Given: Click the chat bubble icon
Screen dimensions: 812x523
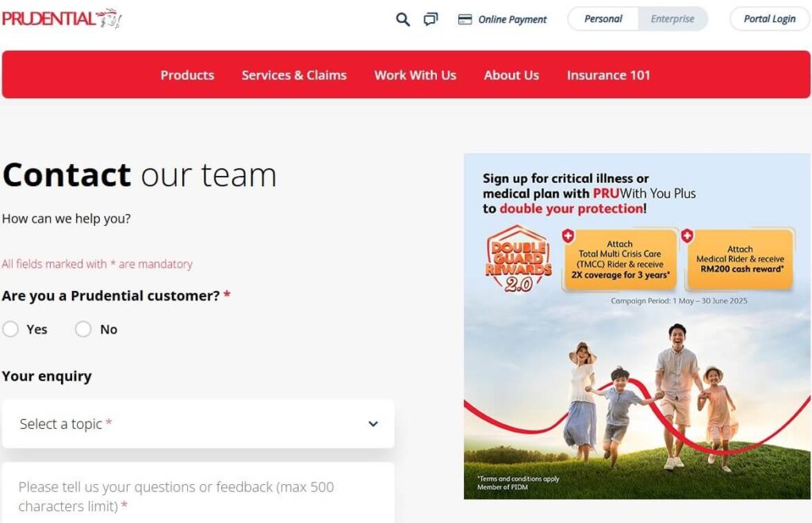Looking at the screenshot, I should tap(430, 18).
